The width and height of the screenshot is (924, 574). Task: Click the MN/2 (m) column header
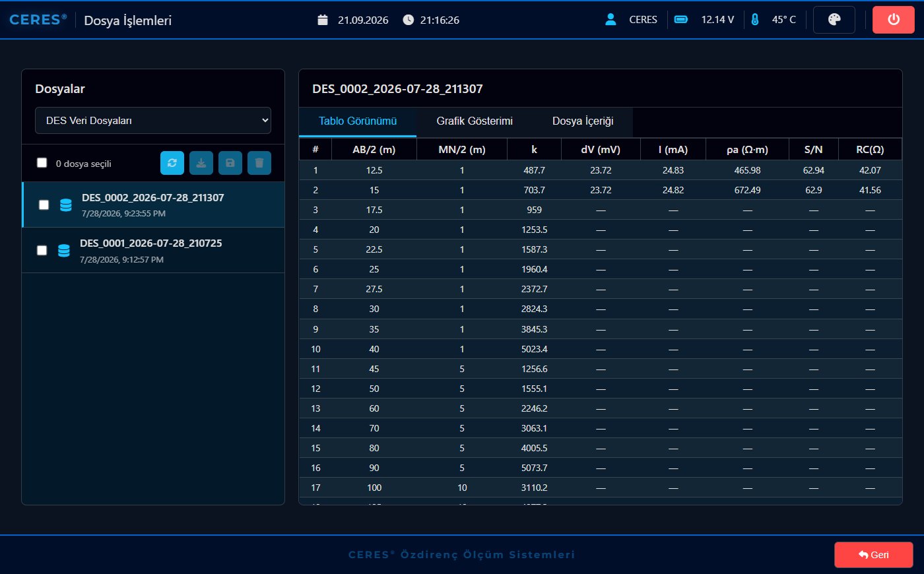462,150
